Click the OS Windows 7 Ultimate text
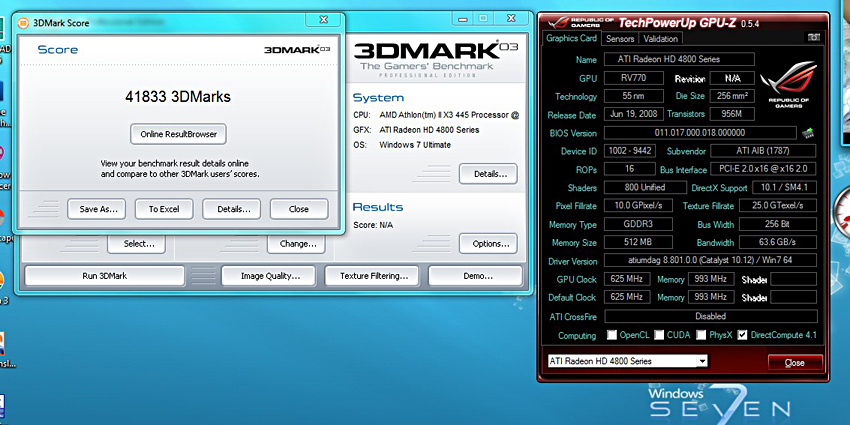The image size is (850, 425). pos(415,145)
